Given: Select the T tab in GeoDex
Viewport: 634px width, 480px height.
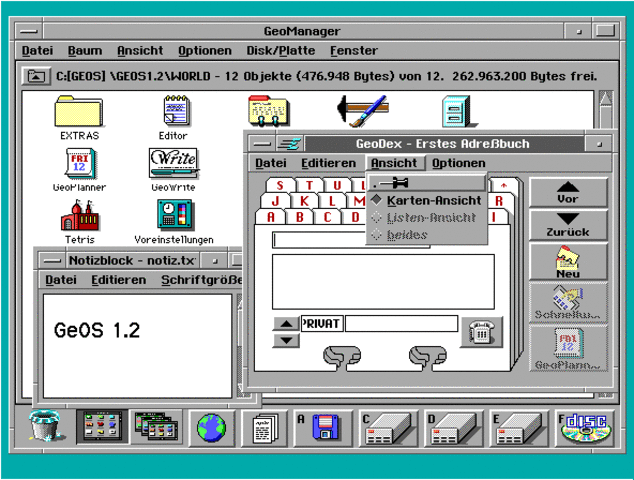Looking at the screenshot, I should click(309, 185).
